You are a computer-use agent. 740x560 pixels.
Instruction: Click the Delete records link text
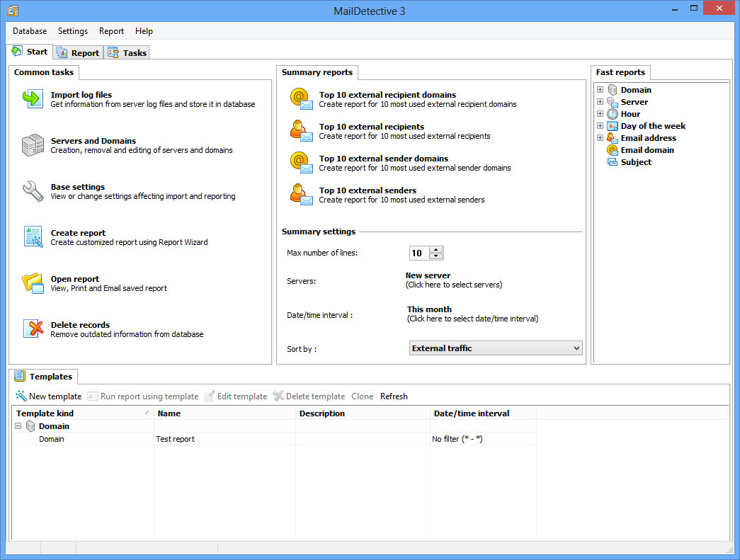80,324
